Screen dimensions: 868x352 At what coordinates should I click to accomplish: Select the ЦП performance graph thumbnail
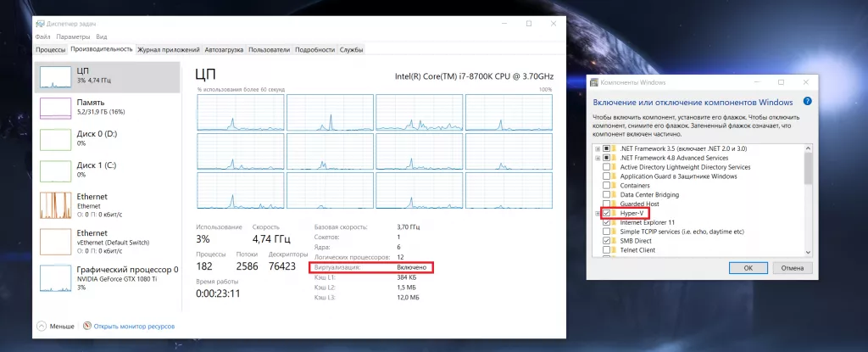click(x=55, y=76)
